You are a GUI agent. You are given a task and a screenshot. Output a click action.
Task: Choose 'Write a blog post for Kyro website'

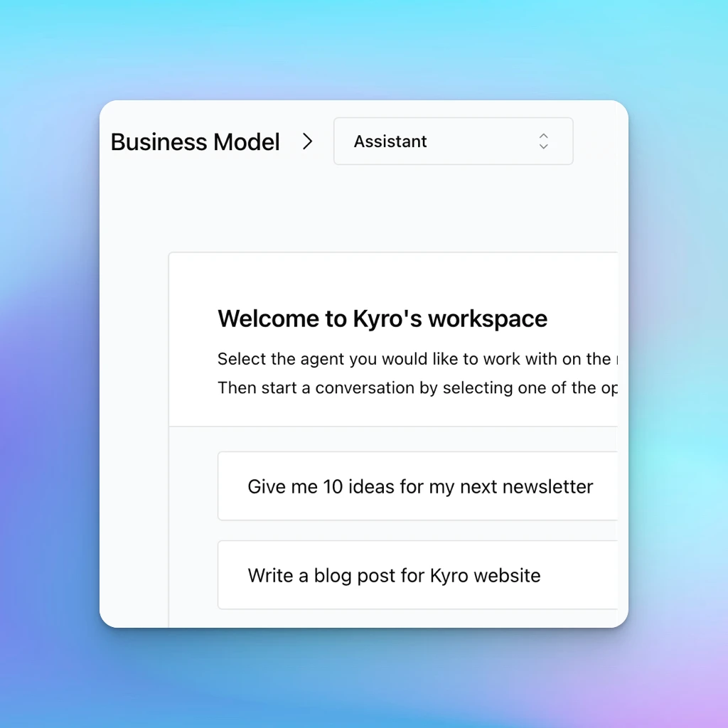pyautogui.click(x=394, y=575)
